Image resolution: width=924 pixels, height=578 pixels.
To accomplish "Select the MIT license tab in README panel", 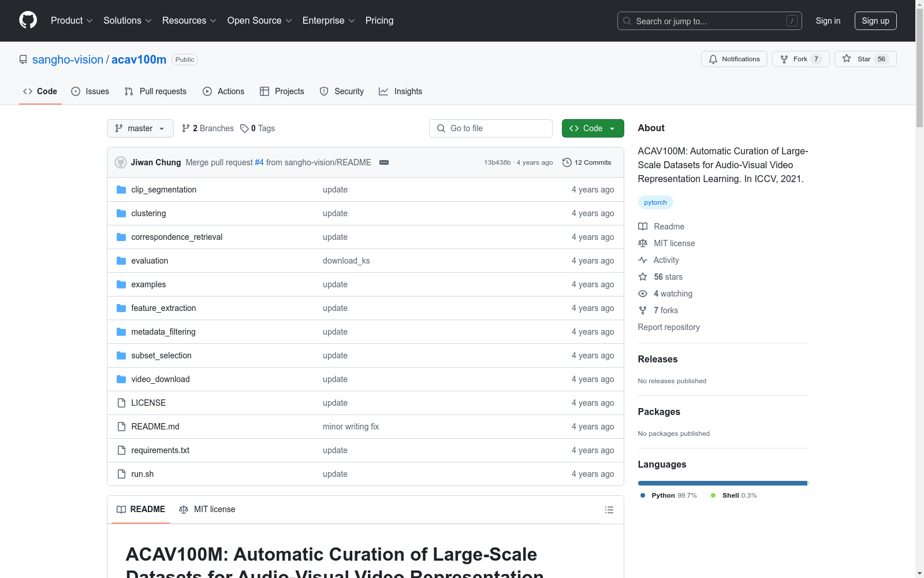I will 207,509.
